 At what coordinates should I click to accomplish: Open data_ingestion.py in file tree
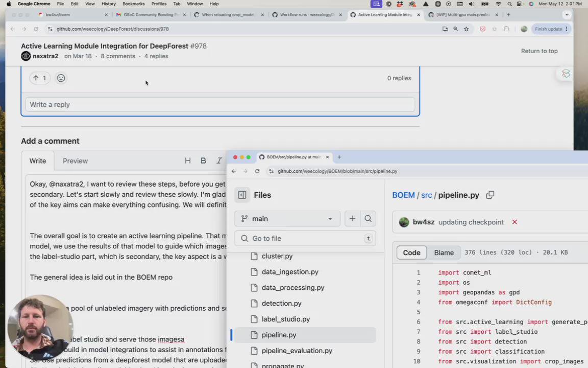coord(290,272)
